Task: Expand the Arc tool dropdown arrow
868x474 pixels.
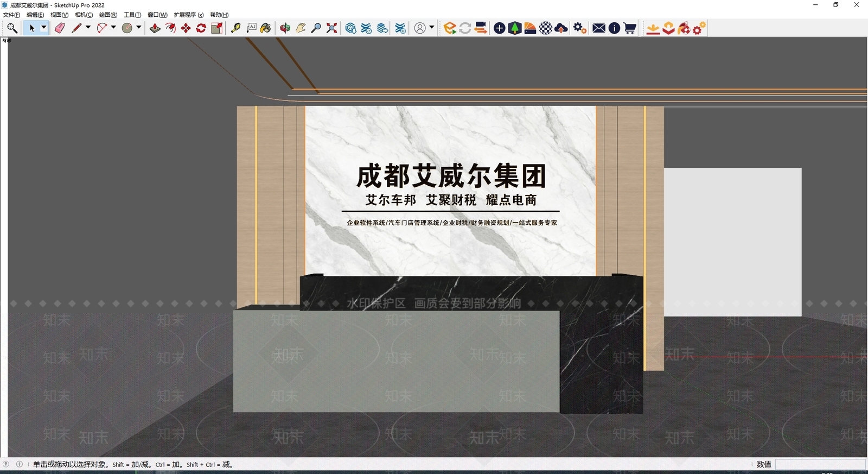Action: (x=113, y=27)
